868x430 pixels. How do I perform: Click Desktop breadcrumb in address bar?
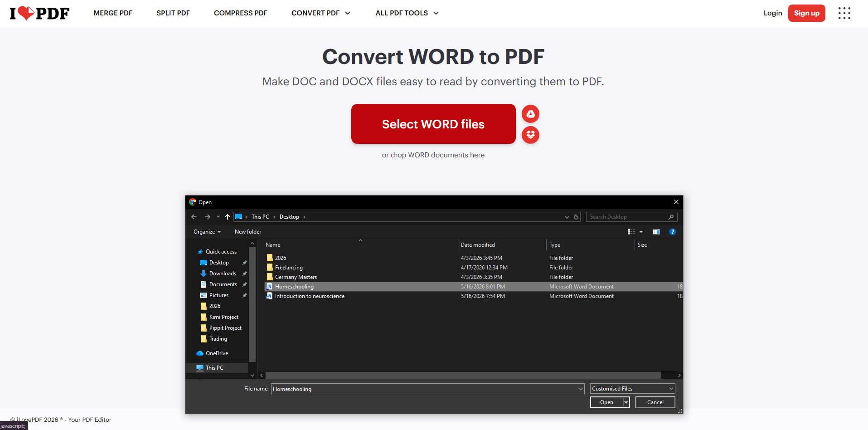(x=289, y=217)
